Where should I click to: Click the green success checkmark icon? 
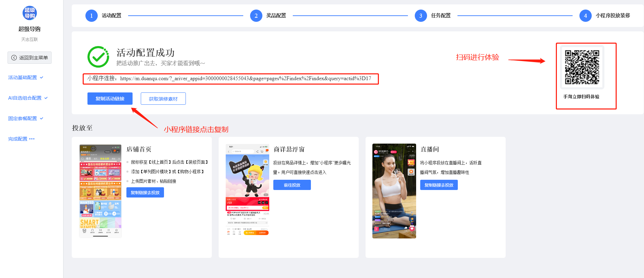pyautogui.click(x=98, y=57)
